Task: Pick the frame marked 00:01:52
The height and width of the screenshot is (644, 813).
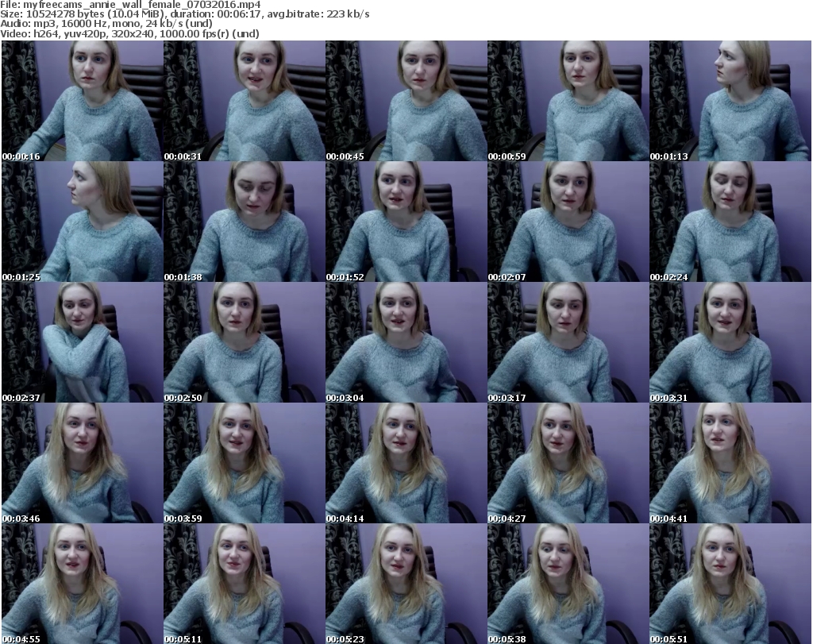Action: pos(406,222)
